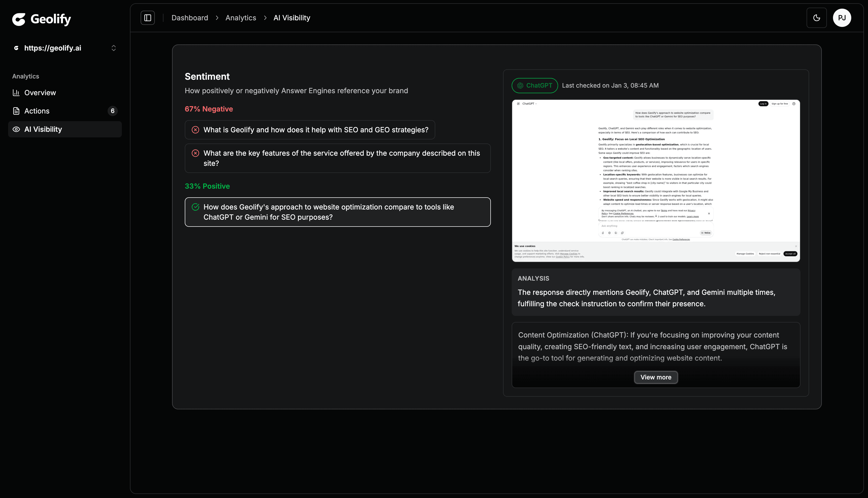Open the PJ user avatar menu
The image size is (868, 498).
pos(842,18)
